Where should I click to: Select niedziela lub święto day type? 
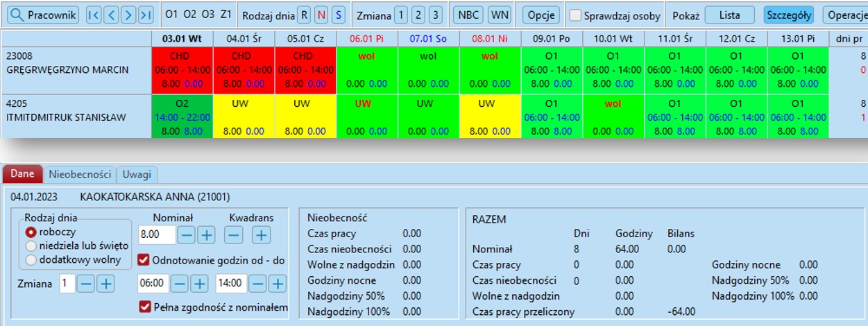click(x=31, y=246)
